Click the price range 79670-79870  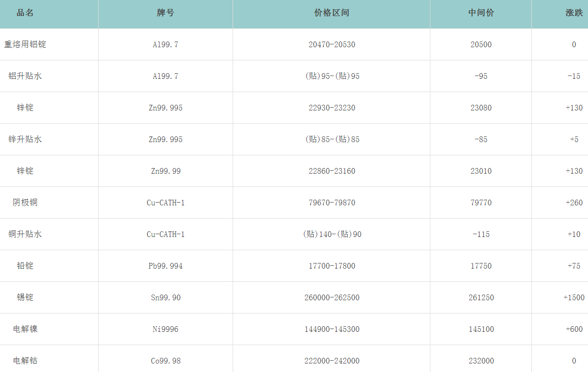click(x=332, y=203)
